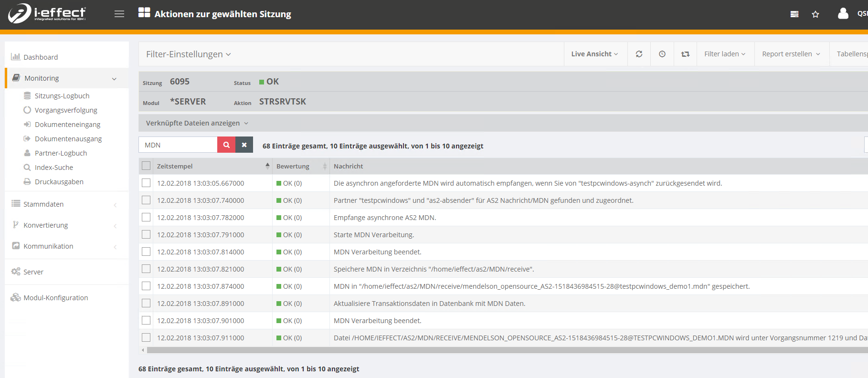
Task: Check the row with timestamp 13:03:05.667000
Action: point(146,183)
